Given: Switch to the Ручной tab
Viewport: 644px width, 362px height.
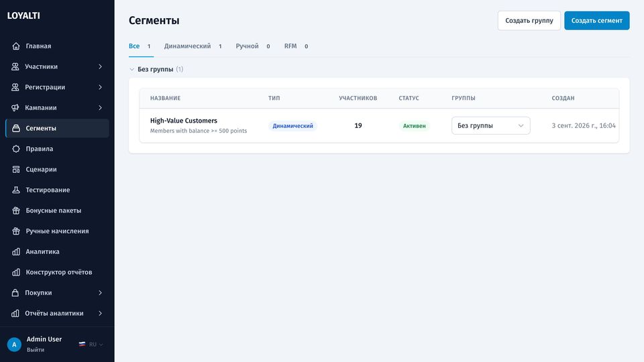Looking at the screenshot, I should (x=253, y=46).
